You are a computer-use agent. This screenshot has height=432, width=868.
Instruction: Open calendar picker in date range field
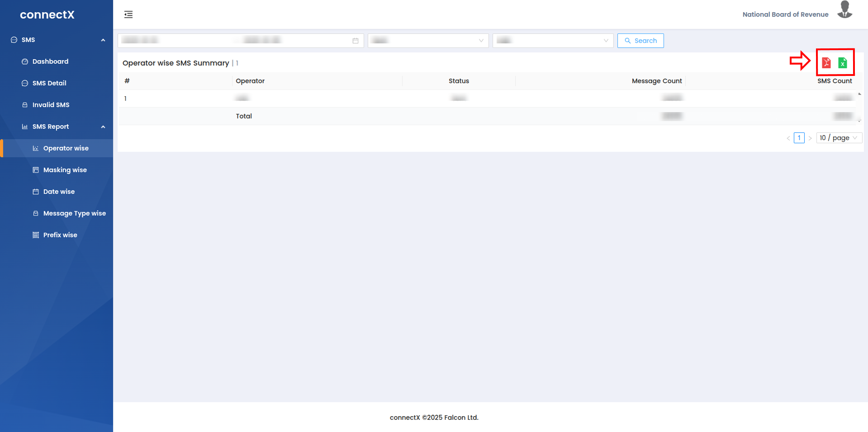(356, 41)
